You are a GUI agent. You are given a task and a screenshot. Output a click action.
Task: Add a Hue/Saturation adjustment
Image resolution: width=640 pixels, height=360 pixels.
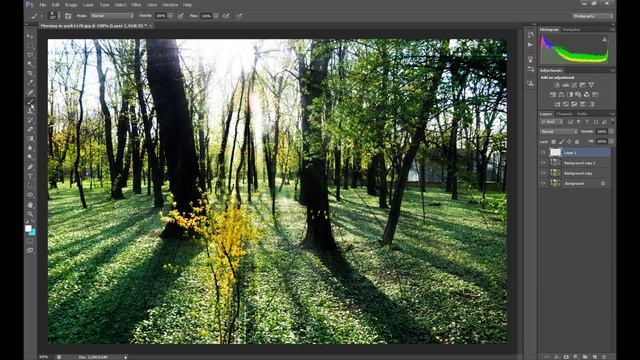pos(553,95)
